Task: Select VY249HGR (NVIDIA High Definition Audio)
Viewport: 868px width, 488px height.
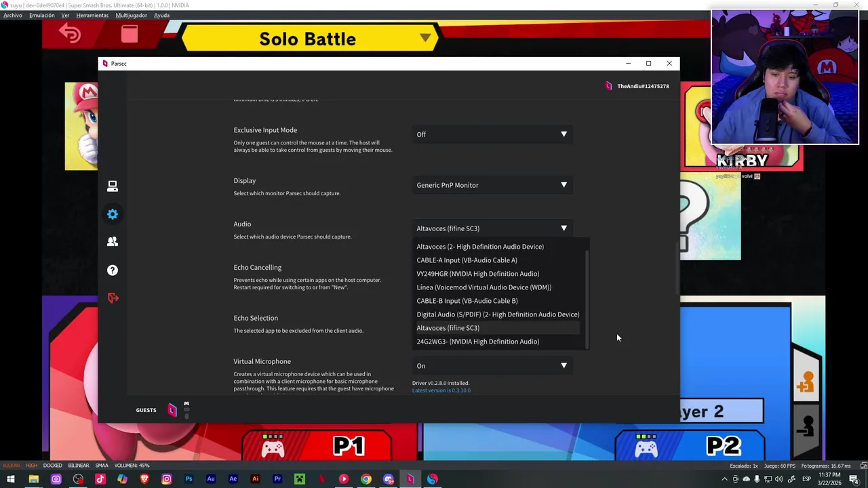Action: (498, 274)
